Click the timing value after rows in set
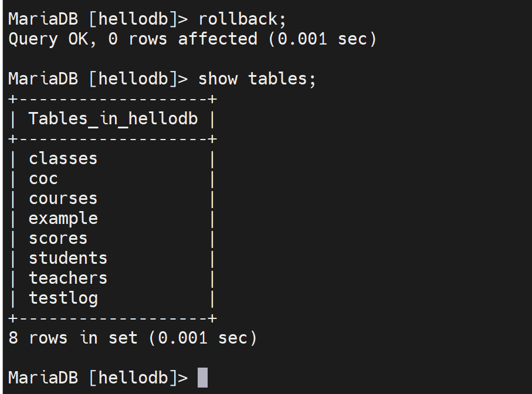The width and height of the screenshot is (532, 394). 202,338
